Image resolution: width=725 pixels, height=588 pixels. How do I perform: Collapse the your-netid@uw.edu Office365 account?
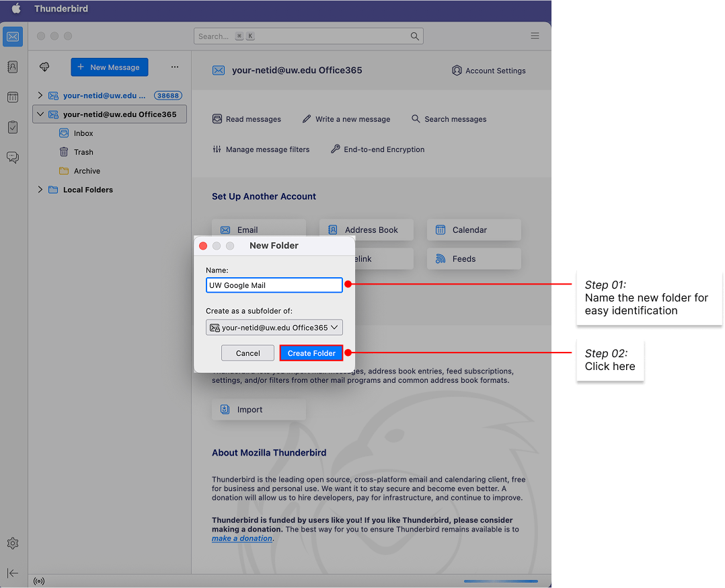tap(40, 114)
